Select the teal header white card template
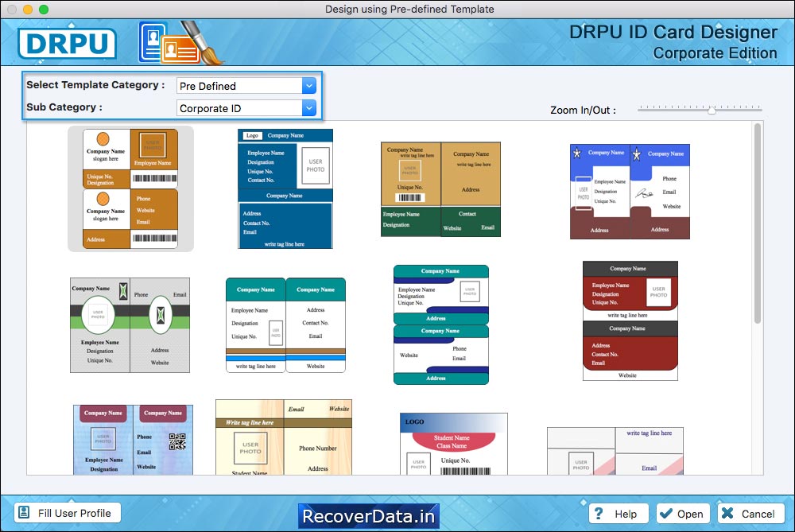The image size is (795, 532). (x=285, y=325)
